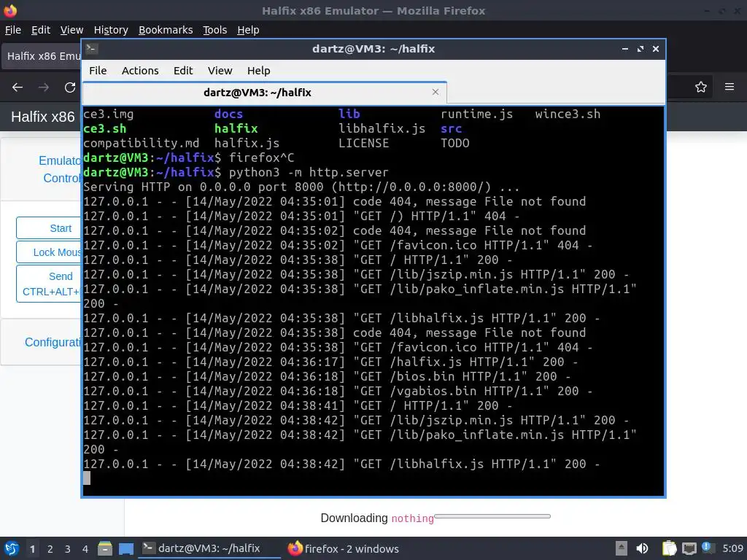The image size is (747, 560).
Task: Click the 'docs' directory name in terminal
Action: click(x=228, y=114)
